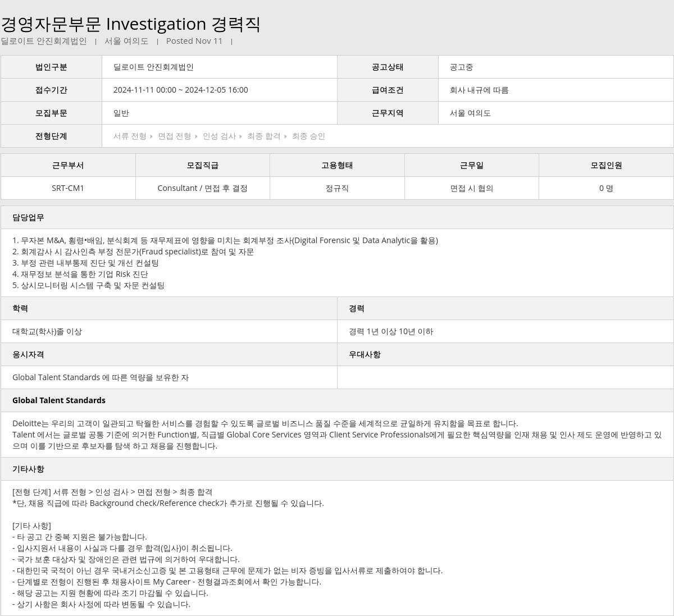Screen dimensions: 674x616
Task: Select the 전형단계 header cell
Action: click(x=51, y=136)
